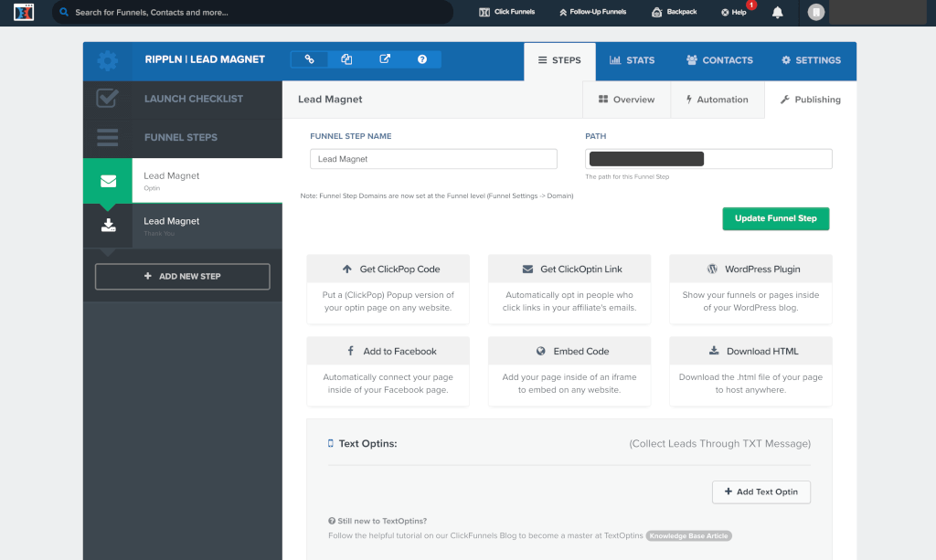The height and width of the screenshot is (560, 936).
Task: Click the top search bar field
Action: point(252,12)
